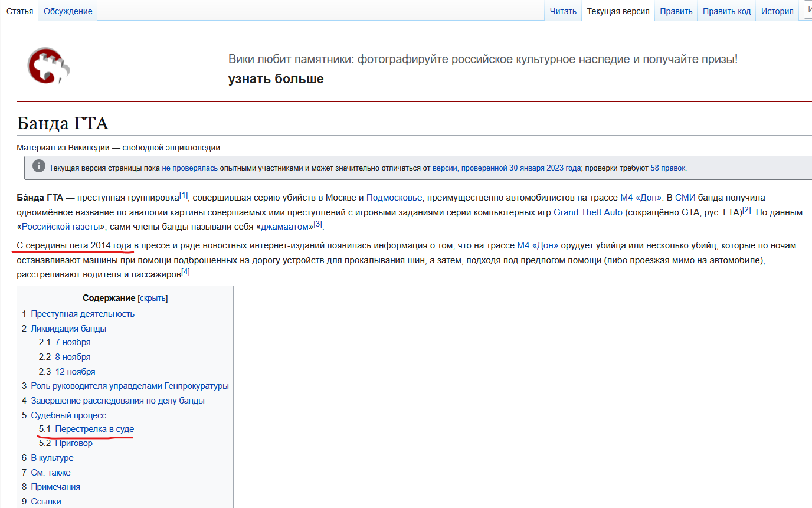Open the Текущая версия tab
This screenshot has height=508, width=812.
point(618,11)
